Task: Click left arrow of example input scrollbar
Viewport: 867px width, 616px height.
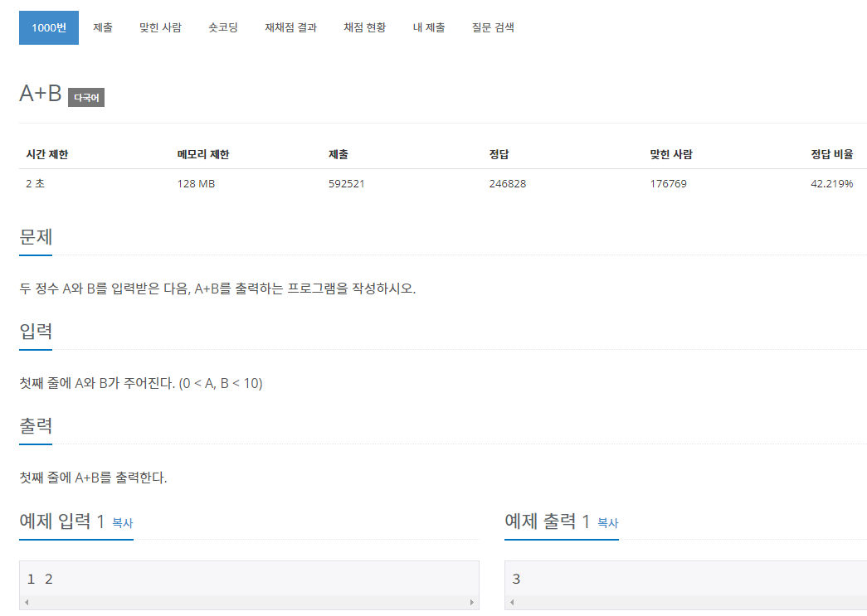Action: 27,602
